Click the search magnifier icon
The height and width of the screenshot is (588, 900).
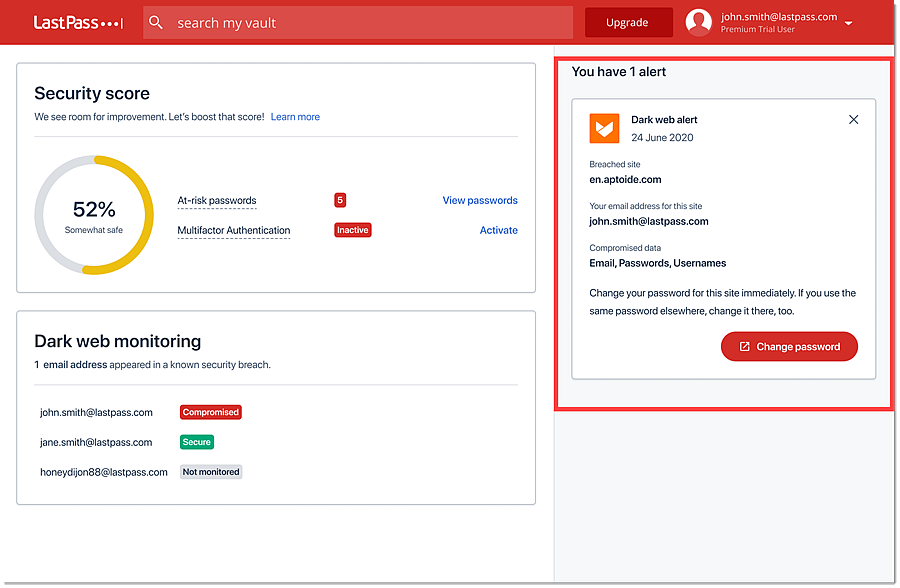[156, 22]
